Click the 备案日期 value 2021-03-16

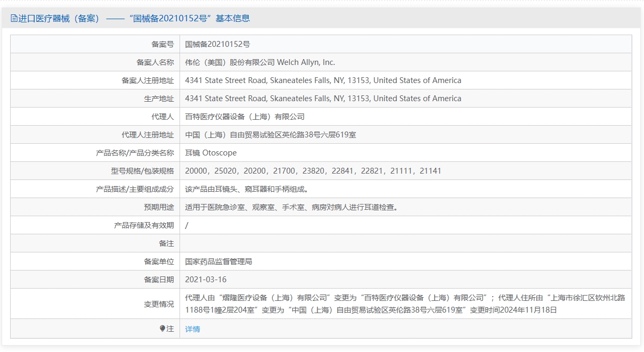click(x=206, y=280)
